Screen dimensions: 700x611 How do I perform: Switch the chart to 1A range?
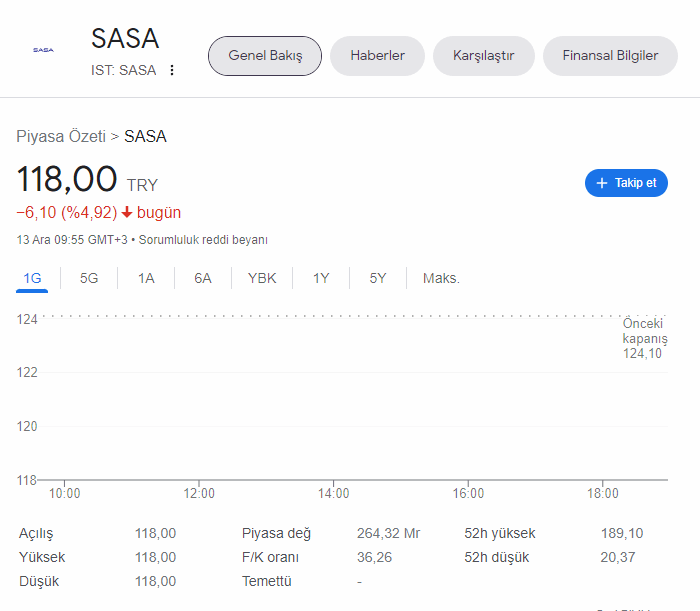pyautogui.click(x=146, y=278)
